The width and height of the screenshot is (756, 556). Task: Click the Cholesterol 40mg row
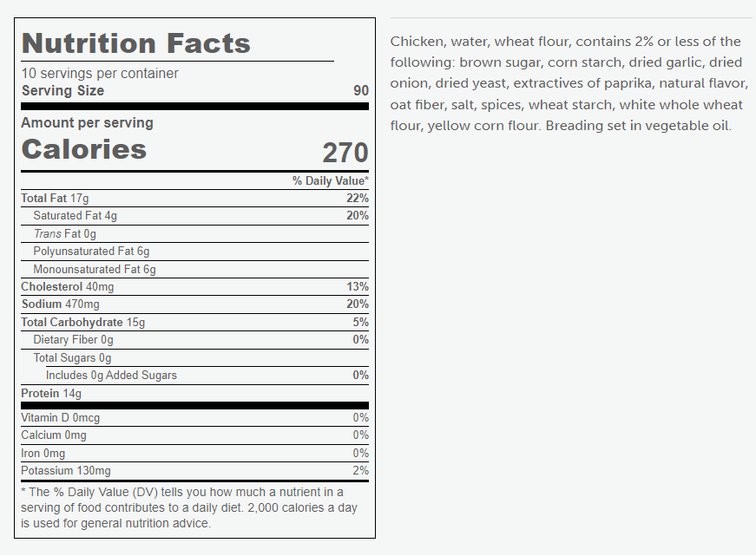point(194,286)
